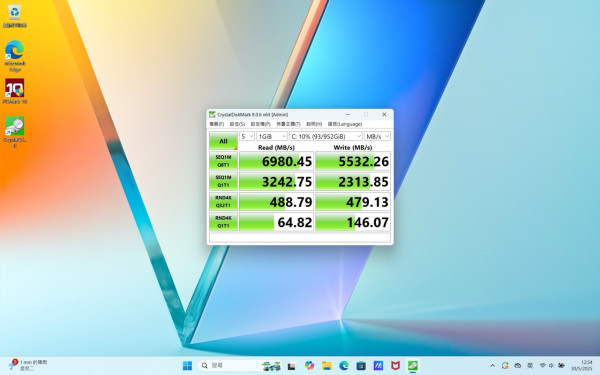
Task: Open the blue M app on the taskbar
Action: pyautogui.click(x=378, y=365)
